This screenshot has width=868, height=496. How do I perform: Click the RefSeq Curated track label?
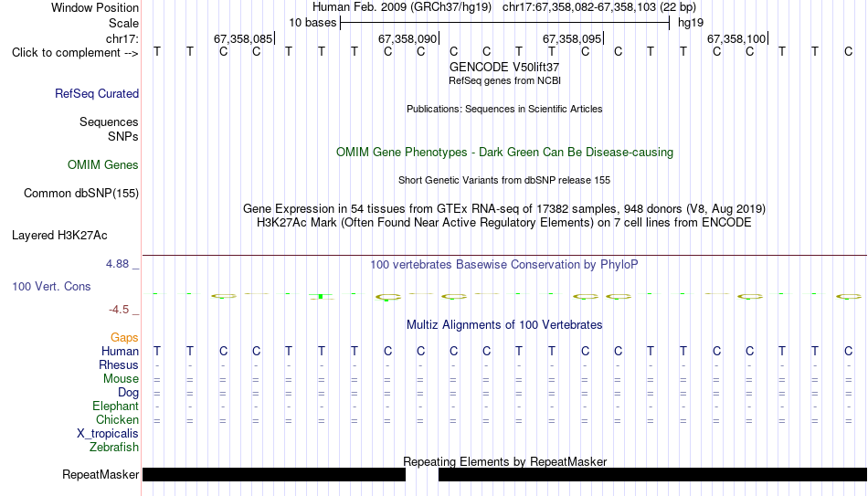point(97,93)
